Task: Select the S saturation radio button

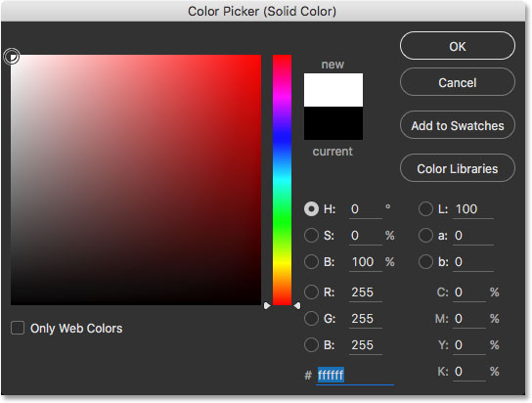Action: pyautogui.click(x=311, y=236)
